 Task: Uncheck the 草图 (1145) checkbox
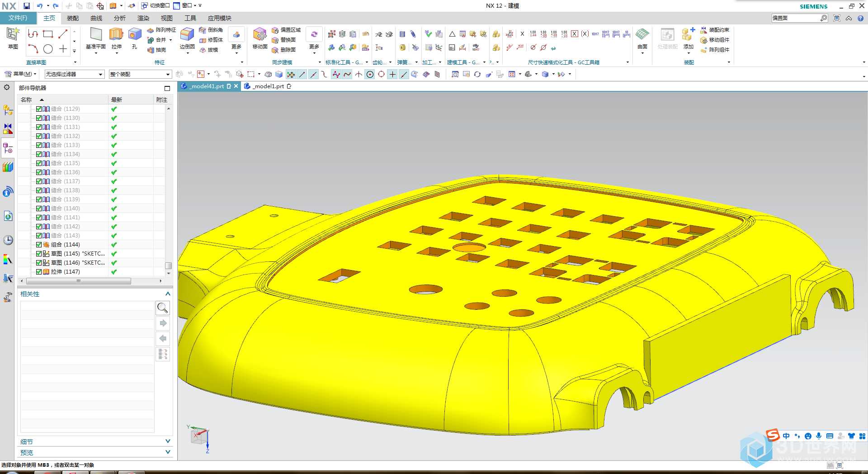click(x=39, y=254)
